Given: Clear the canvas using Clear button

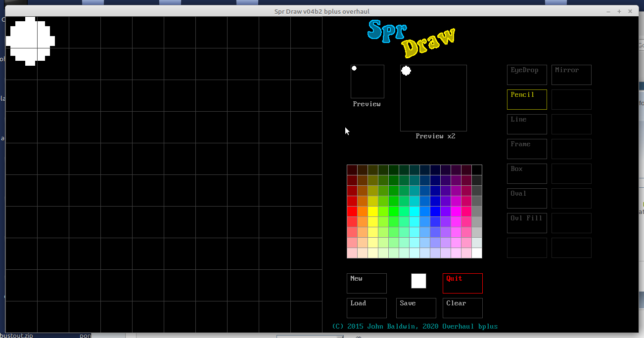Looking at the screenshot, I should point(462,308).
